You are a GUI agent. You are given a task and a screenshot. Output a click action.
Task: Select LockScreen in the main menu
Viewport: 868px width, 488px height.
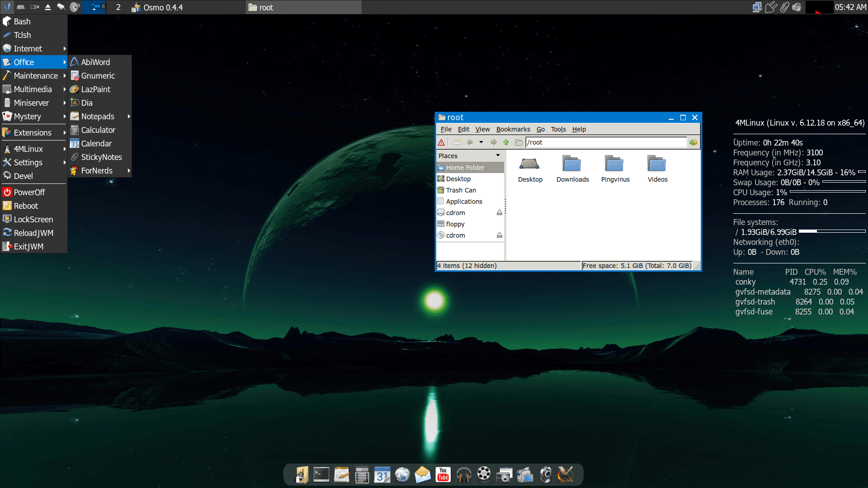coord(34,219)
